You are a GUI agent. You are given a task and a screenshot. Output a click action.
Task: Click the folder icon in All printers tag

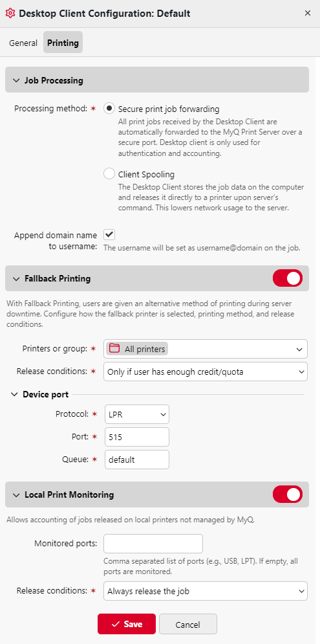click(114, 349)
